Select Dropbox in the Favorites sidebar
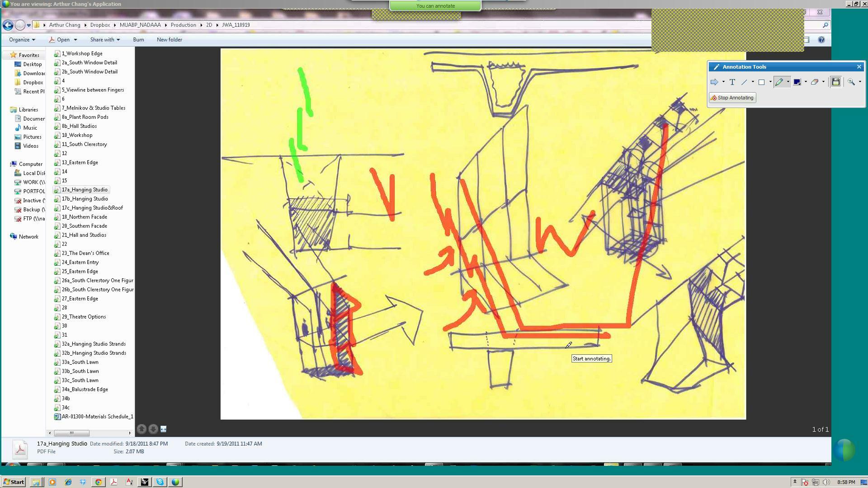Viewport: 868px width, 488px height. [x=29, y=82]
